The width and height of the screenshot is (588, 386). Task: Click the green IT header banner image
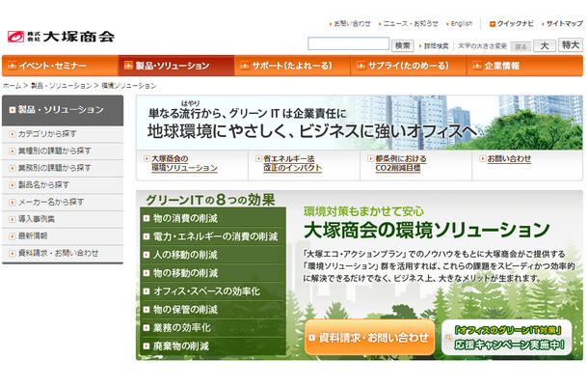click(360, 123)
